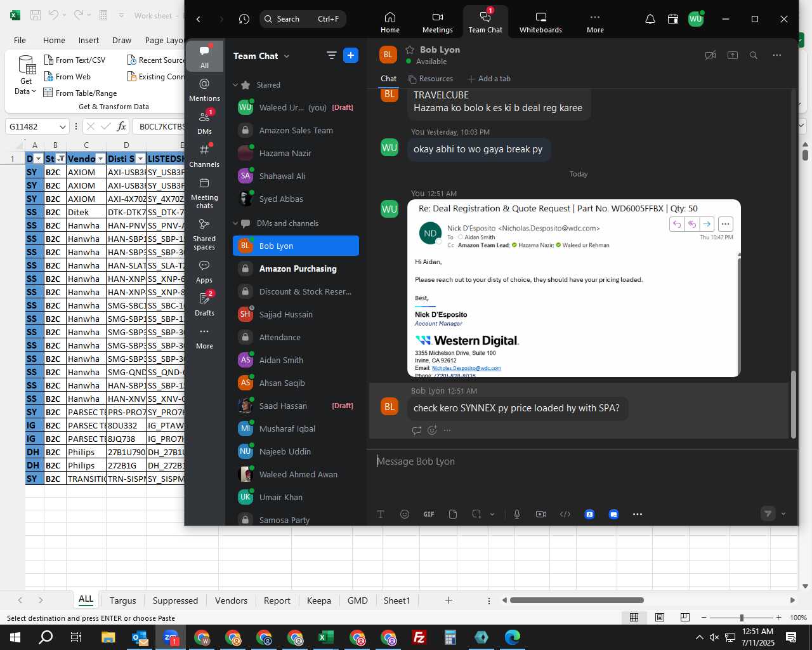This screenshot has width=812, height=650.
Task: Add a reaction to Bob Lyon's message
Action: [x=432, y=430]
